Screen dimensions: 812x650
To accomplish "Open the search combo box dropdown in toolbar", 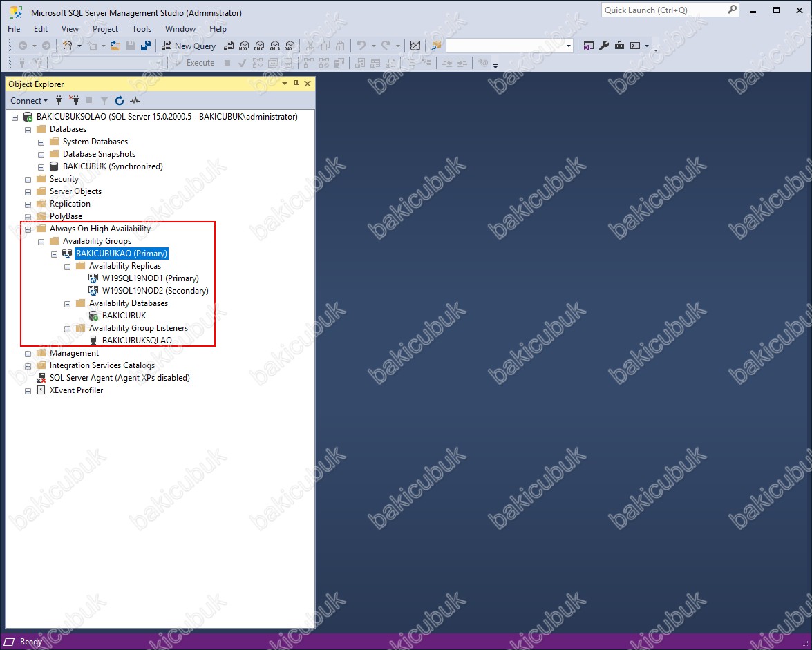I will 568,46.
